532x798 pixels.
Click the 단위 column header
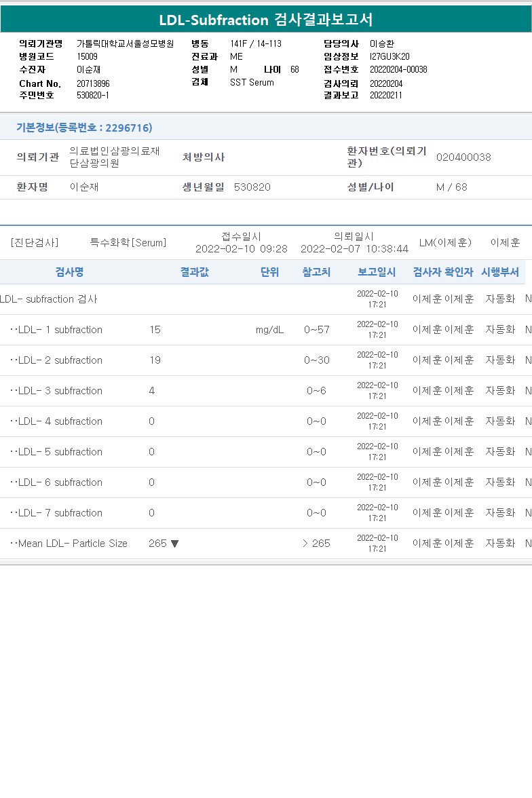point(269,271)
